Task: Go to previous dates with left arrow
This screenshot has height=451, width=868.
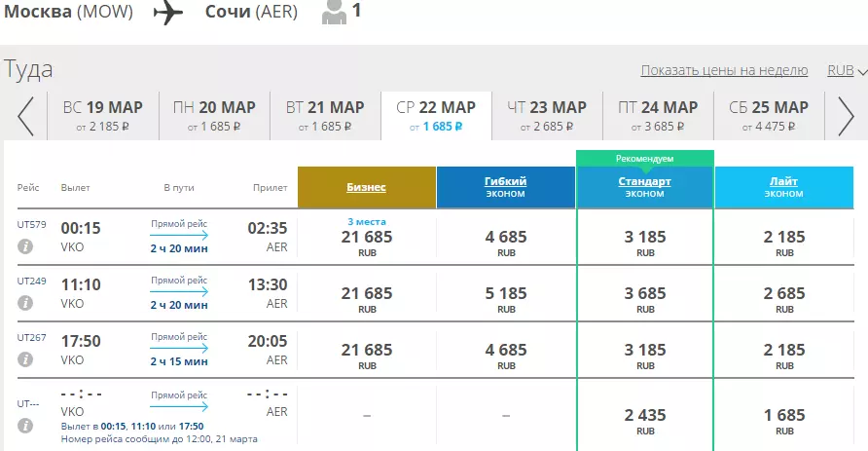Action: coord(25,116)
